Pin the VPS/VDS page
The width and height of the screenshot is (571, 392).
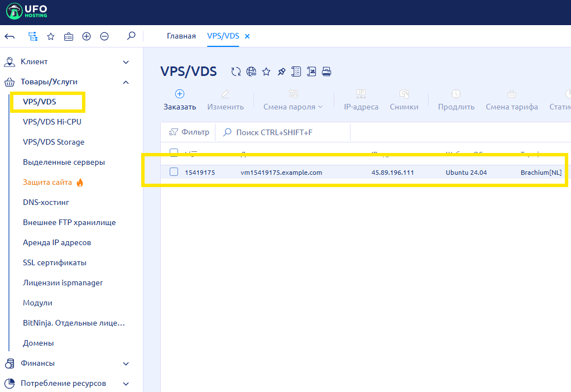coord(281,71)
